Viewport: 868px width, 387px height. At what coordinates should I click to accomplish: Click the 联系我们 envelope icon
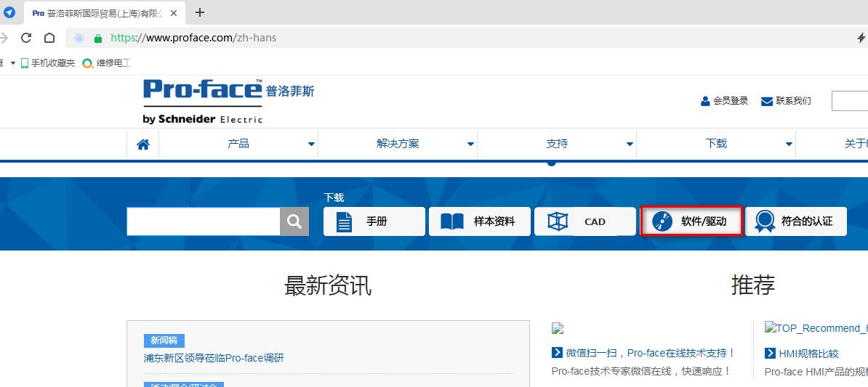pos(766,101)
